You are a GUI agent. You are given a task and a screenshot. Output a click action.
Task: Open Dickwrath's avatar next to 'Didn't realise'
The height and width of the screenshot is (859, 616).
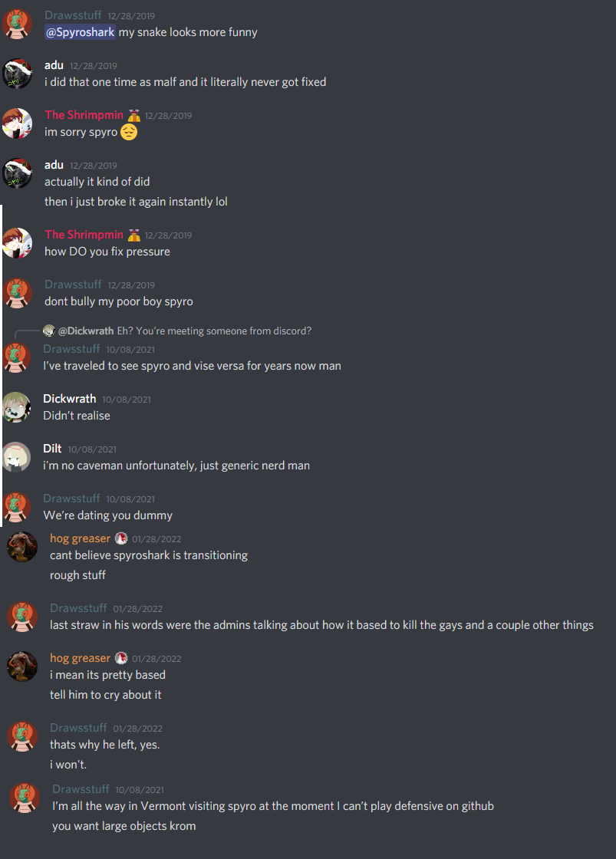[x=17, y=407]
